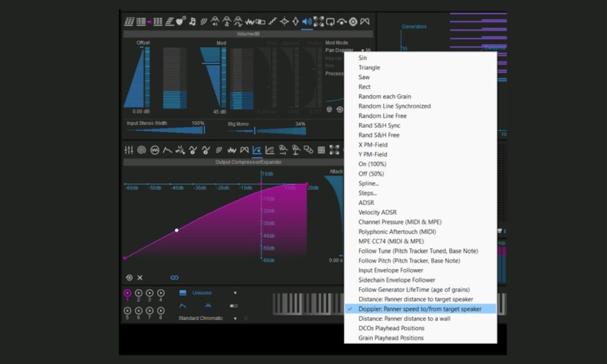
Task: Choose the Spline... menu option
Action: (368, 183)
